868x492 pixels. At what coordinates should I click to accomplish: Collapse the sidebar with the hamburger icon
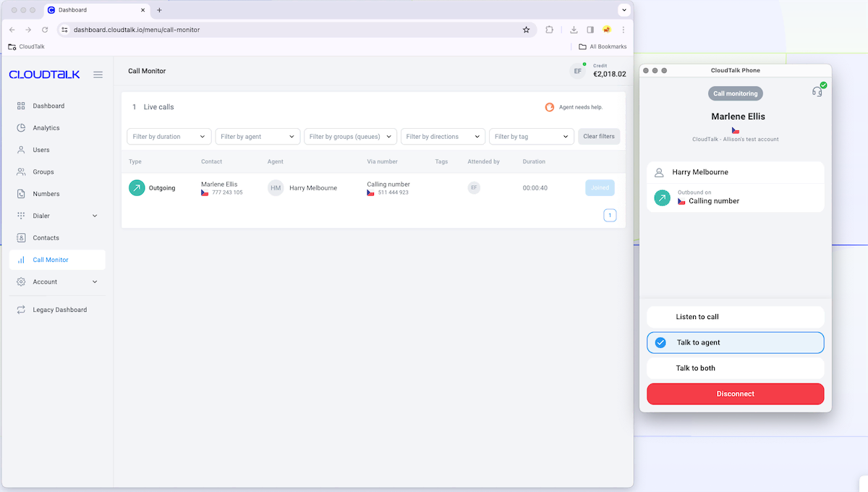[98, 74]
